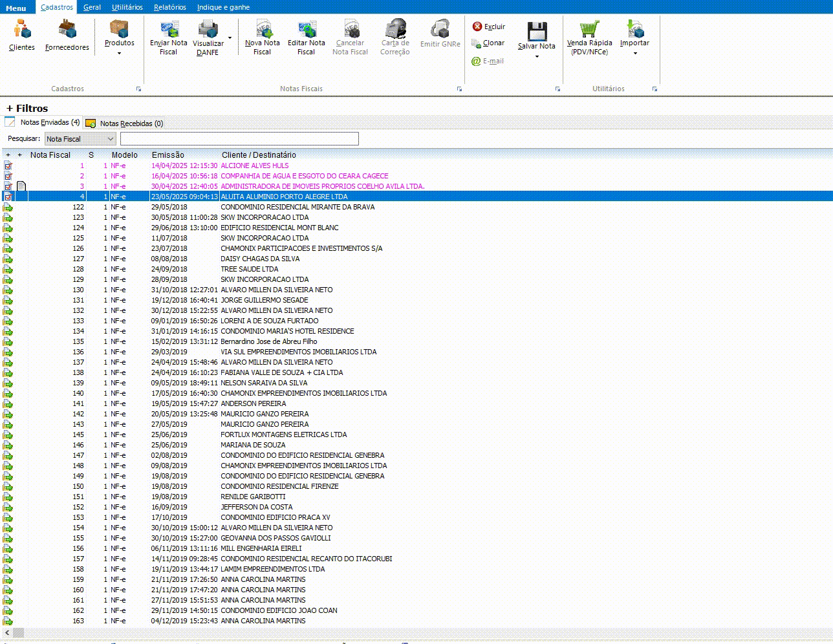Click the search text input field
Viewport: 833px width, 644px height.
[x=239, y=139]
